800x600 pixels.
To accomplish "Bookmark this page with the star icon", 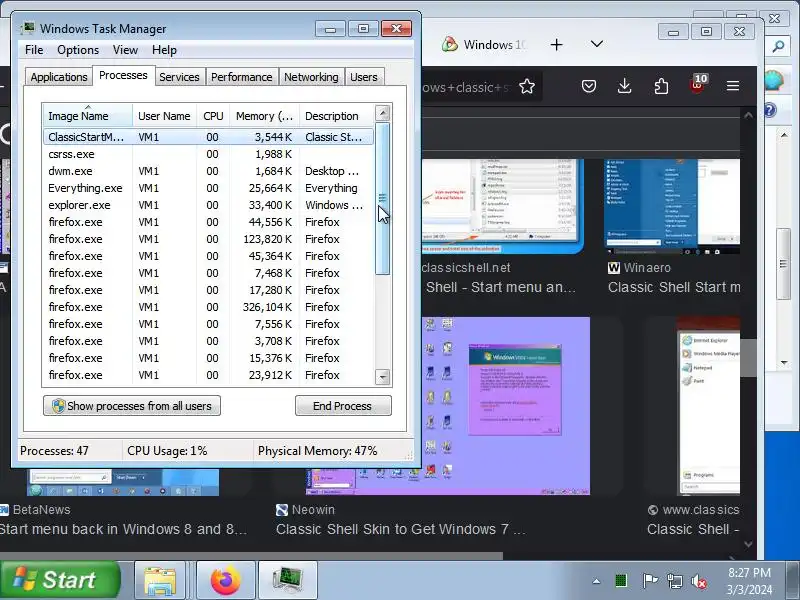I will [527, 87].
